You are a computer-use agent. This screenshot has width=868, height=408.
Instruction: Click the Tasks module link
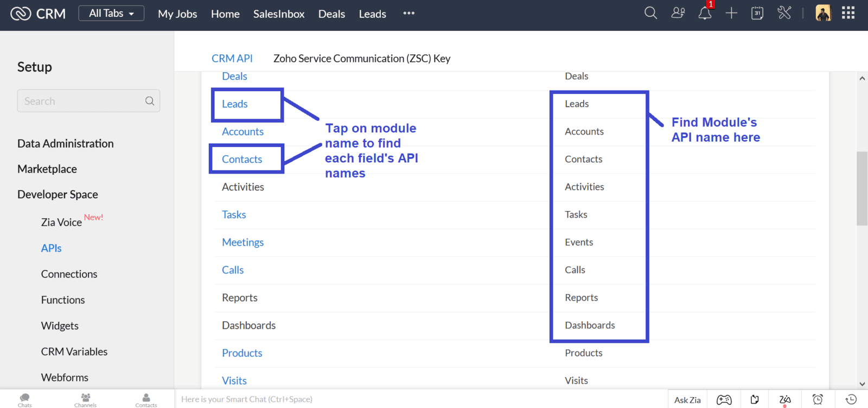click(x=234, y=215)
